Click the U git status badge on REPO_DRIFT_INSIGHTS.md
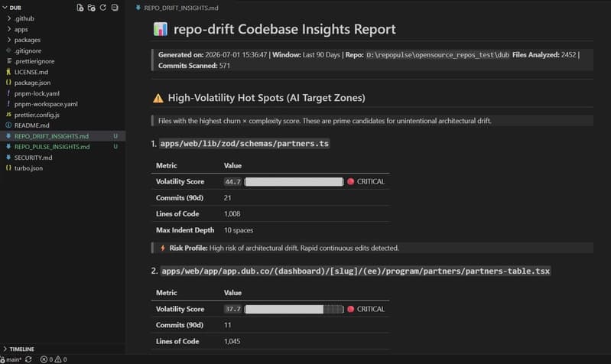 tap(115, 136)
